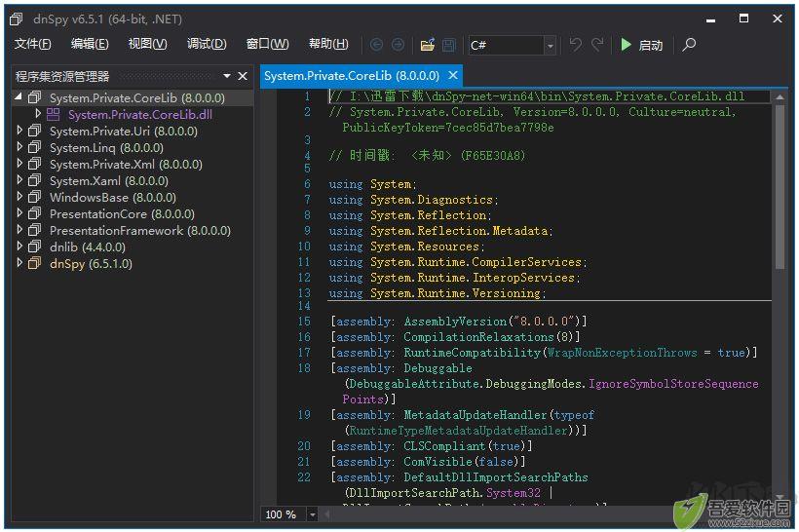799x532 pixels.
Task: Expand System.Xaml (8.0.0.0) node
Action: point(19,180)
